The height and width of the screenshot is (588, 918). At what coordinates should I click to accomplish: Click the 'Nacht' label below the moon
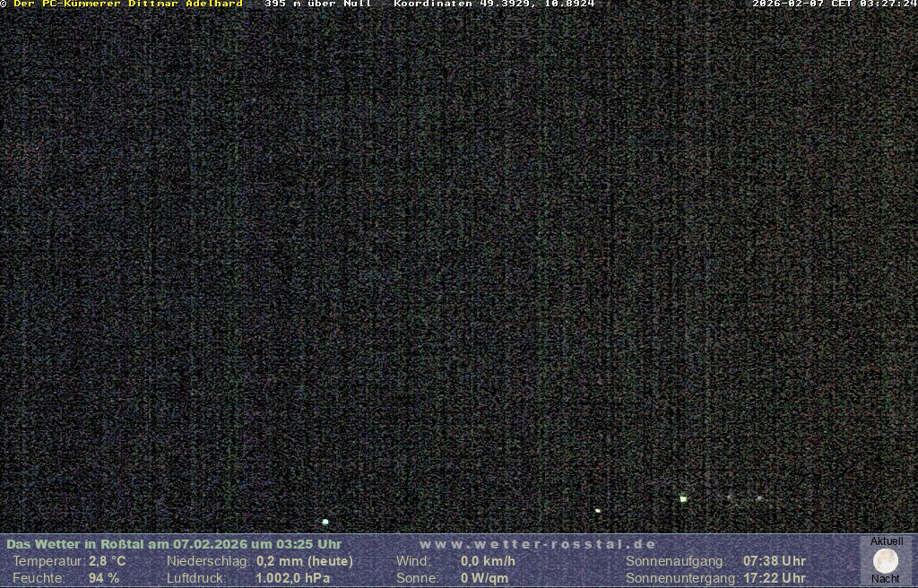pos(886,579)
